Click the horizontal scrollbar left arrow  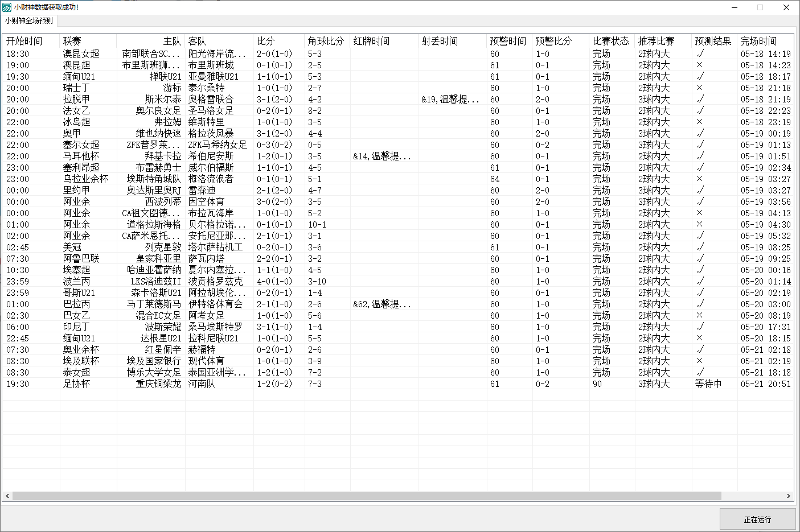7,496
